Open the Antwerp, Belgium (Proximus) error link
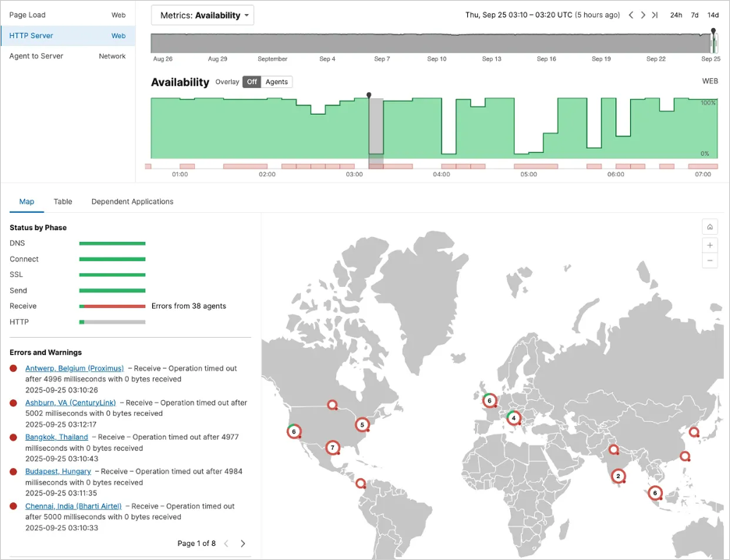The height and width of the screenshot is (560, 730). tap(74, 368)
